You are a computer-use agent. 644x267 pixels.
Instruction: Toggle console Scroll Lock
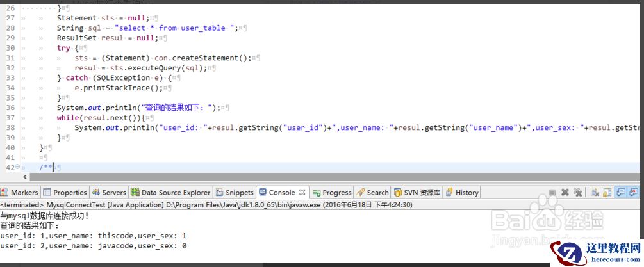[x=607, y=192]
